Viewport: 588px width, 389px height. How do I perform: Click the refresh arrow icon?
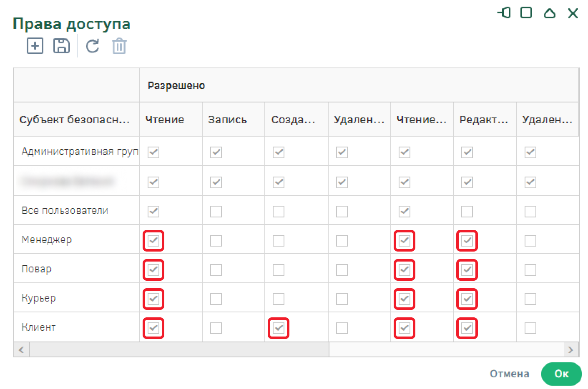tap(92, 46)
